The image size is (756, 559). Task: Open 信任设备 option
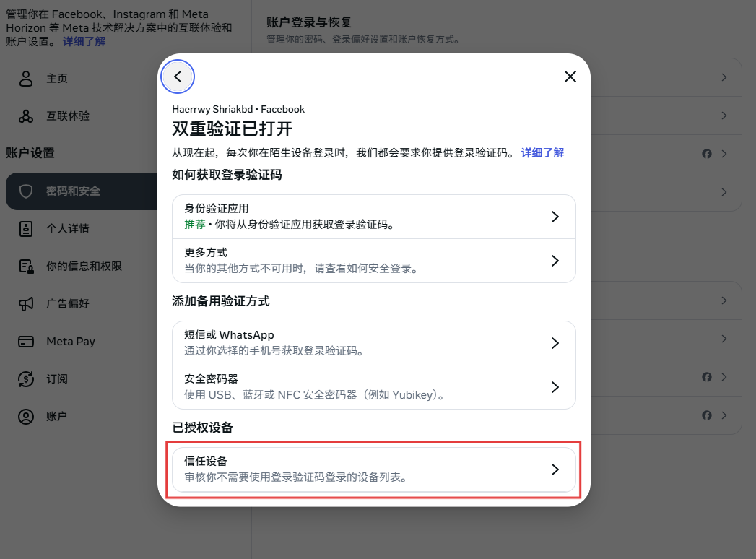coord(373,469)
